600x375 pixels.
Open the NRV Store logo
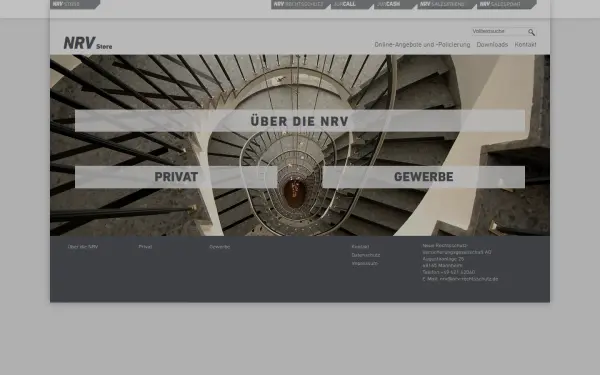point(88,43)
